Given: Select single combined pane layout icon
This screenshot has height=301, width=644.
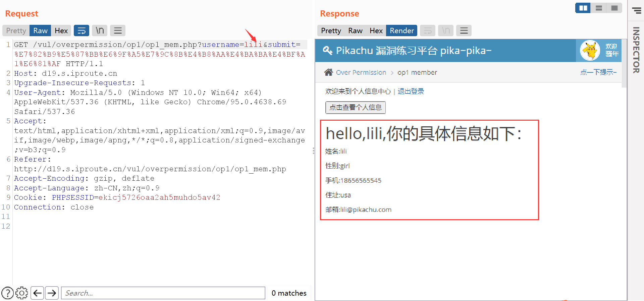Looking at the screenshot, I should point(614,8).
